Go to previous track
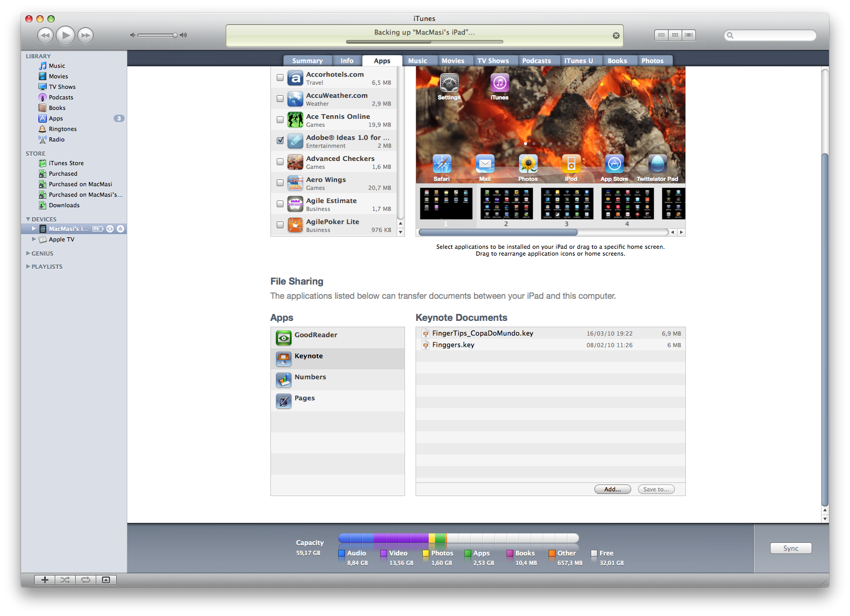The height and width of the screenshot is (616, 850). coord(46,35)
